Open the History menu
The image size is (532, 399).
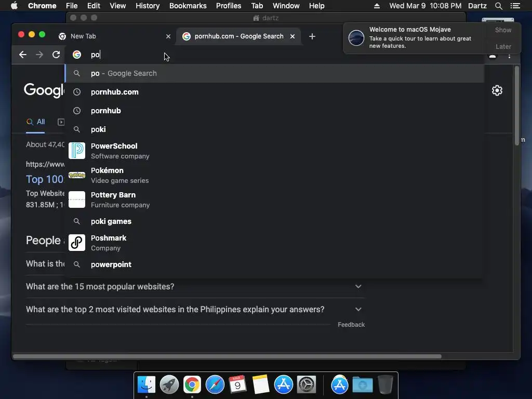pyautogui.click(x=148, y=6)
